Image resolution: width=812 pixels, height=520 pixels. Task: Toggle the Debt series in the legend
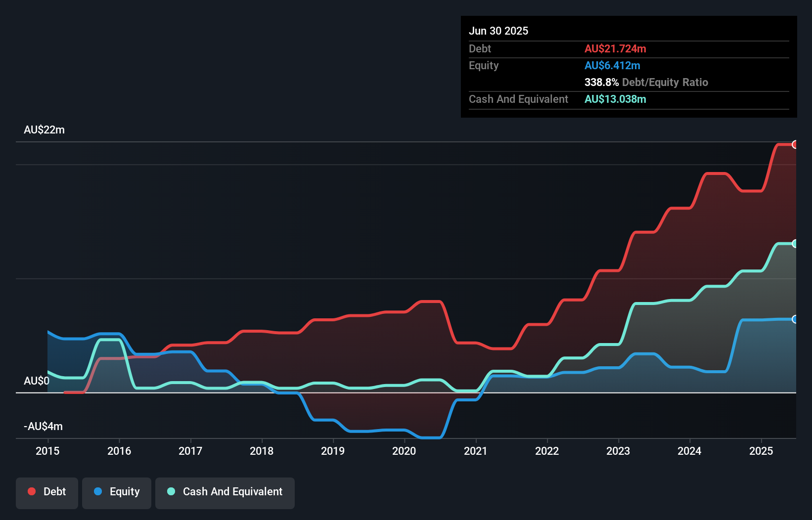click(46, 492)
